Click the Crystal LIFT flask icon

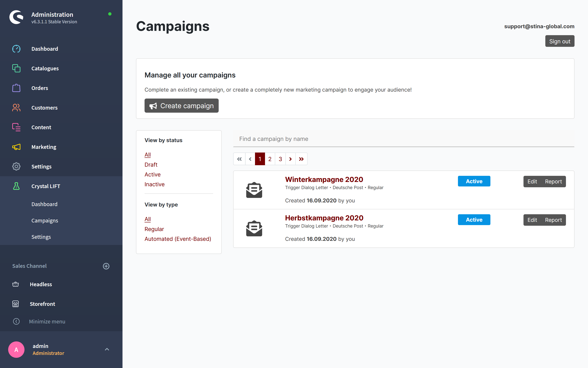click(x=16, y=186)
